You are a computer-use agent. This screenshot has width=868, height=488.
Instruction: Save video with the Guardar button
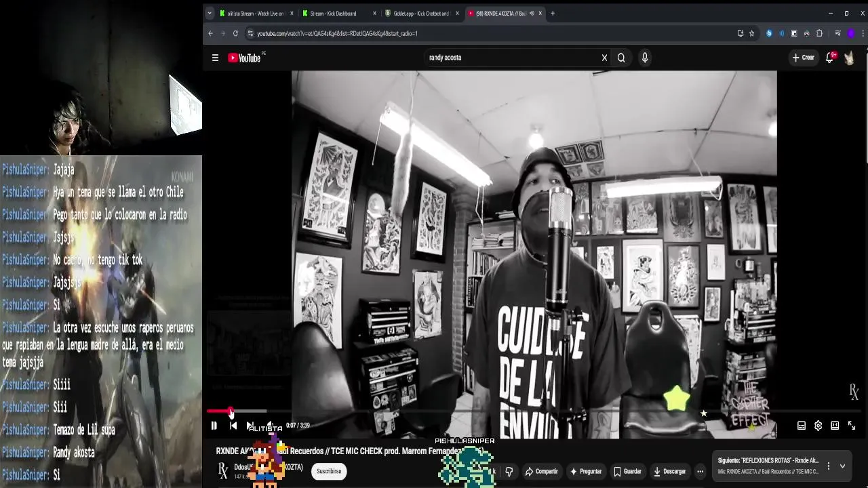pos(627,471)
